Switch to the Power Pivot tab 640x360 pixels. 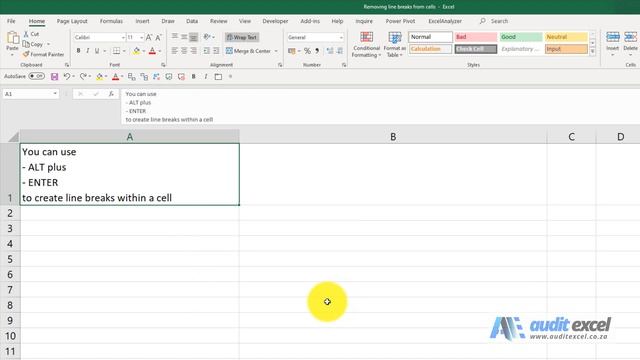click(x=400, y=21)
